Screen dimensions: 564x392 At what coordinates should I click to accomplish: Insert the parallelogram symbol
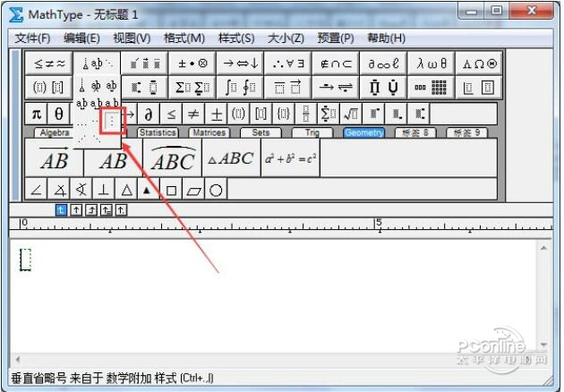pyautogui.click(x=193, y=190)
